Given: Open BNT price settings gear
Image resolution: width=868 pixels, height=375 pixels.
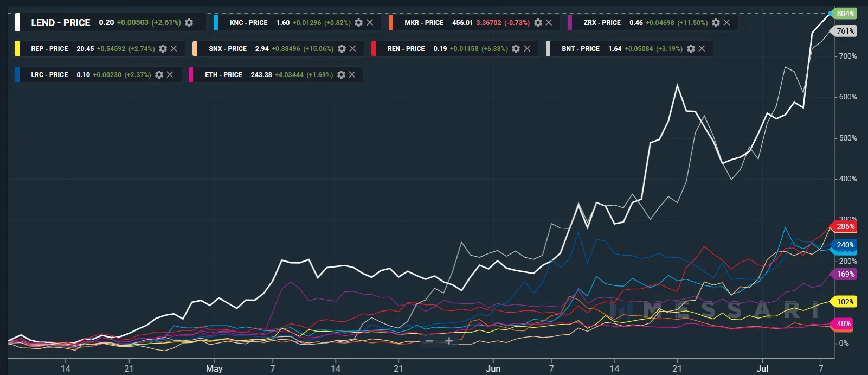Looking at the screenshot, I should (691, 49).
